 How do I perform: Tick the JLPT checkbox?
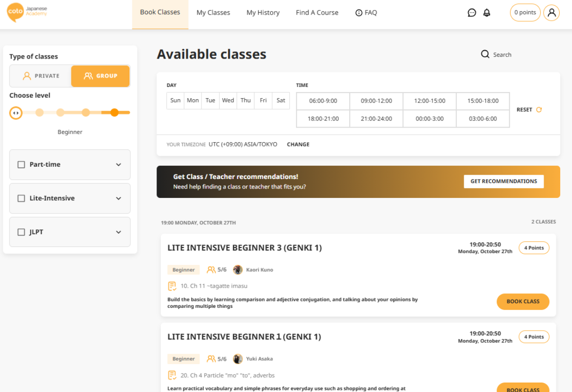pyautogui.click(x=21, y=232)
